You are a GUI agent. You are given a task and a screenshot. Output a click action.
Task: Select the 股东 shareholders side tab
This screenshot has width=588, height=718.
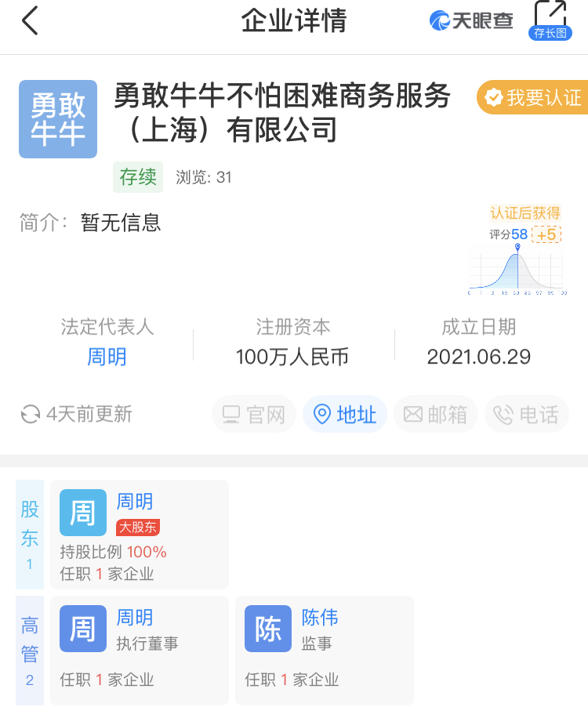[x=30, y=535]
